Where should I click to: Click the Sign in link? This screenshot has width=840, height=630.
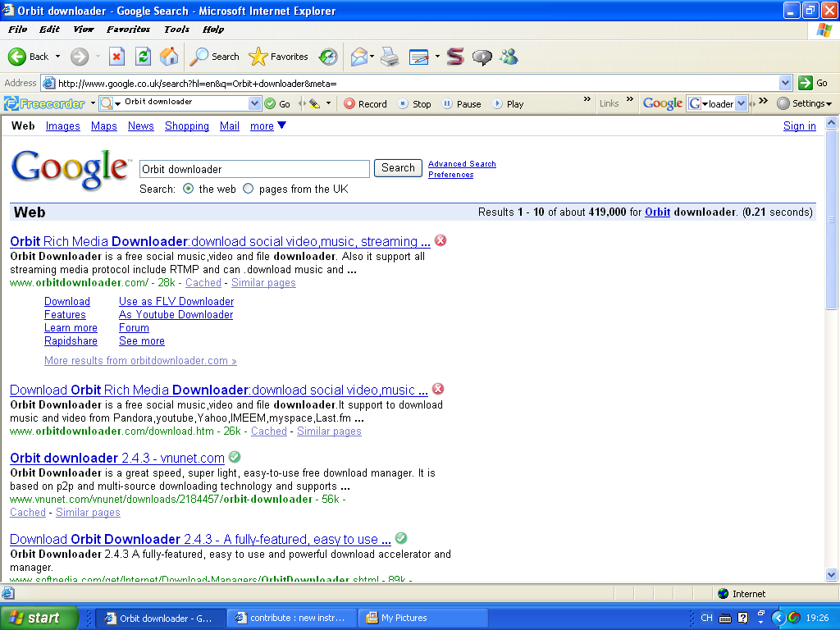[799, 126]
